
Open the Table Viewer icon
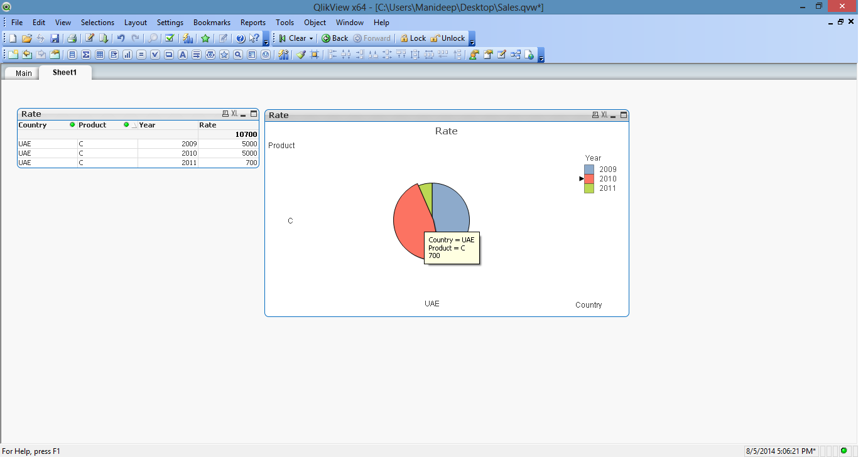(516, 55)
